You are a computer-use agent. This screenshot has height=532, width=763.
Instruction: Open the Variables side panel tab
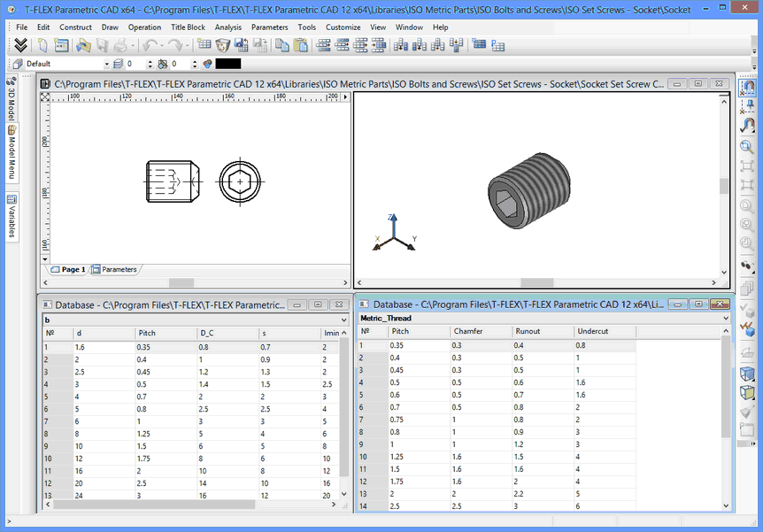click(12, 217)
